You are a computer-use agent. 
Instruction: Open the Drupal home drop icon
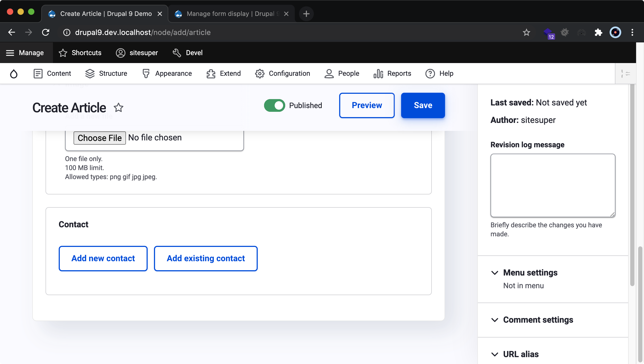pos(14,73)
